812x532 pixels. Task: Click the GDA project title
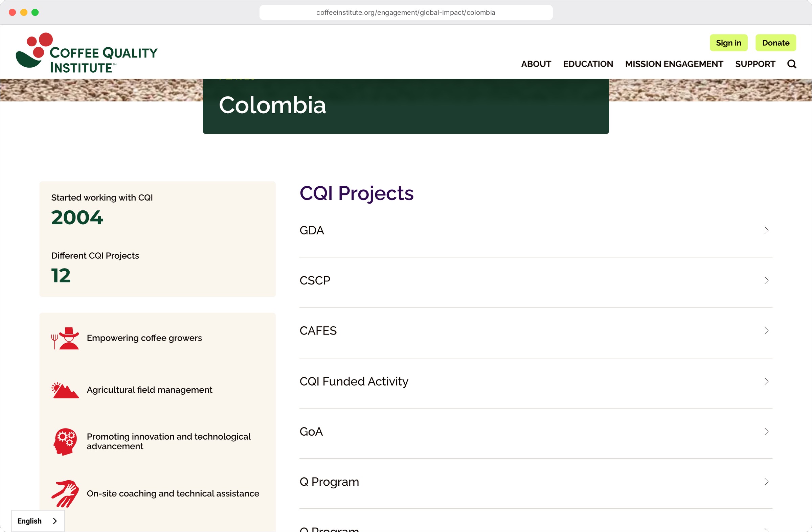pyautogui.click(x=312, y=231)
